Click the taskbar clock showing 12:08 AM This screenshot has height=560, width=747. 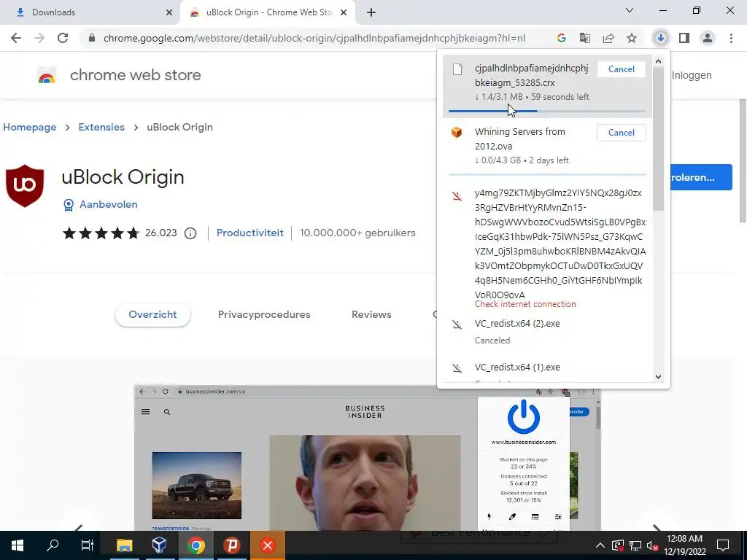684,545
